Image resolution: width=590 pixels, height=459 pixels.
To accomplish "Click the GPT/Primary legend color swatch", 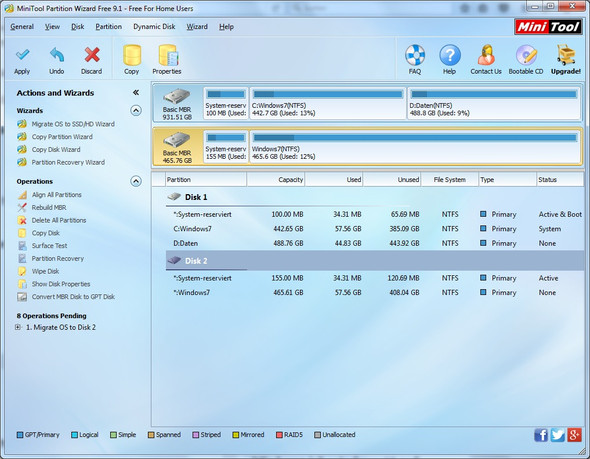I will tap(20, 435).
